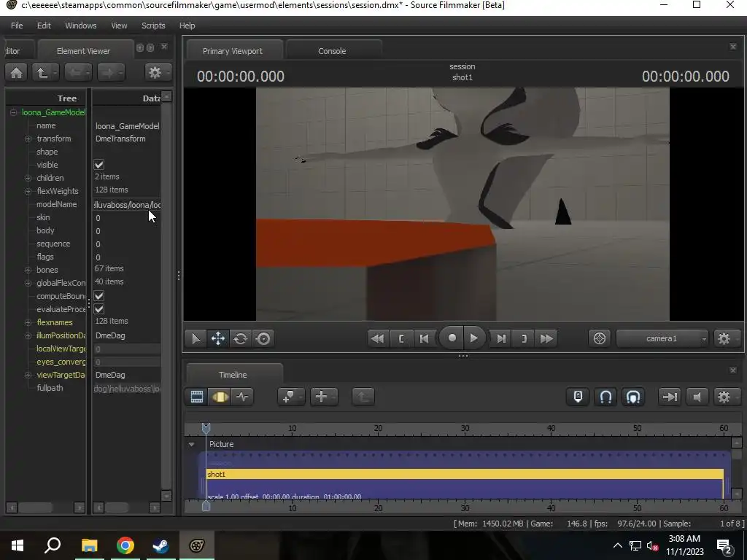This screenshot has height=560, width=747.
Task: Open the Scripts menu
Action: [x=153, y=26]
